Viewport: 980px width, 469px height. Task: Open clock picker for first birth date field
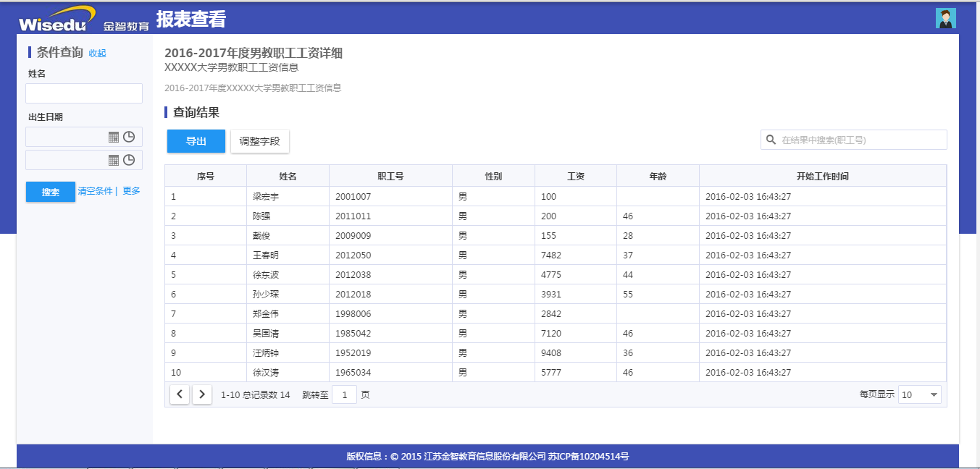tap(129, 137)
